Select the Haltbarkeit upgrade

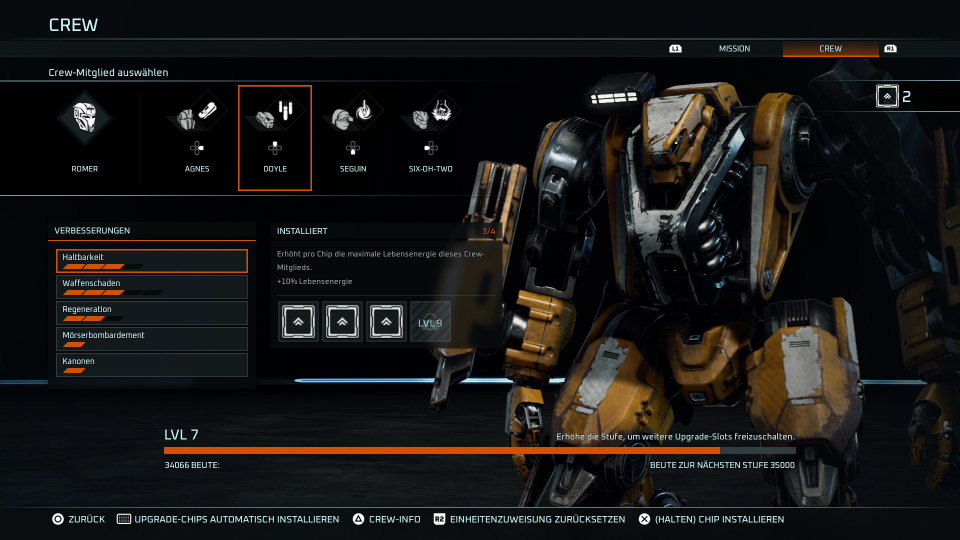coord(152,261)
